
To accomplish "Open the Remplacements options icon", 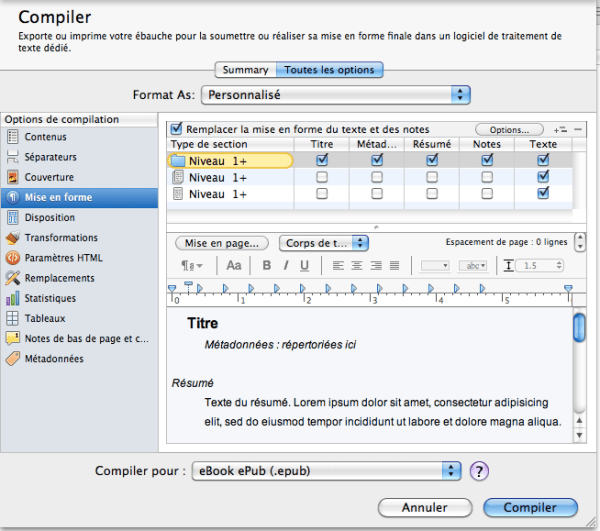I will coord(13,278).
